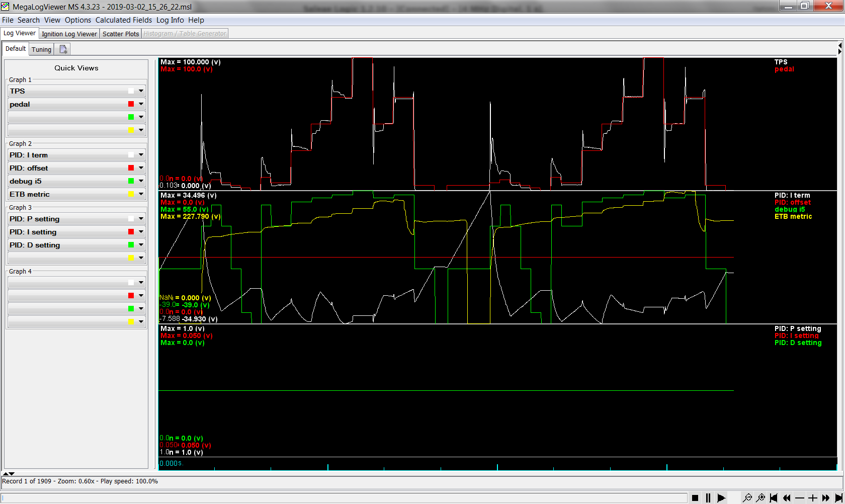Expand the PID: P setting dropdown
845x504 pixels.
[x=141, y=219]
